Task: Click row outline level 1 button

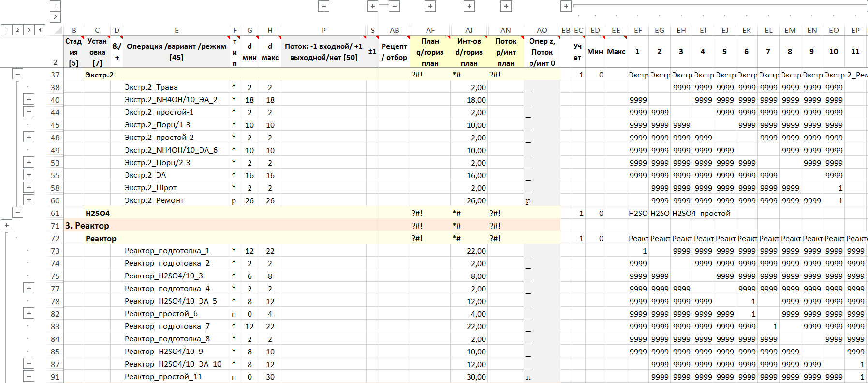Action: coord(6,30)
